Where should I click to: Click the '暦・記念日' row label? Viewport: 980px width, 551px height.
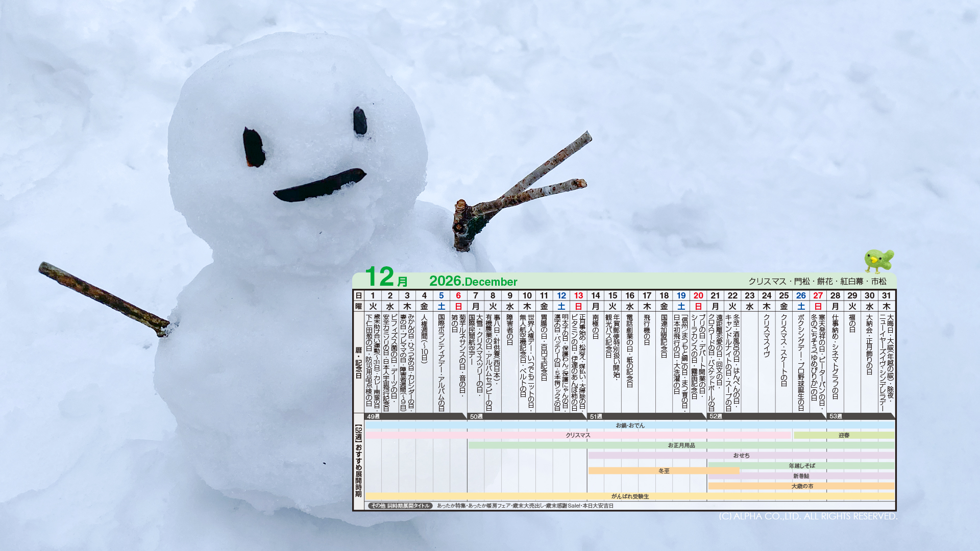coord(358,363)
